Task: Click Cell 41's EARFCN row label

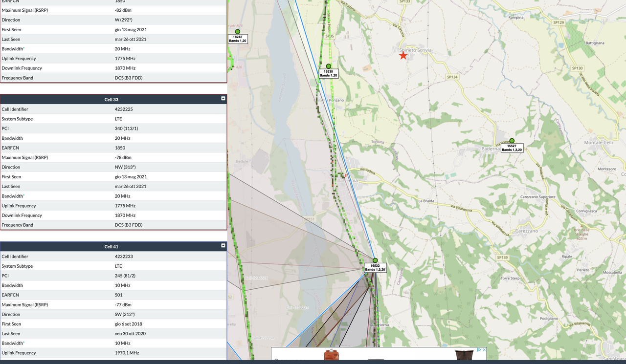Action: point(10,295)
